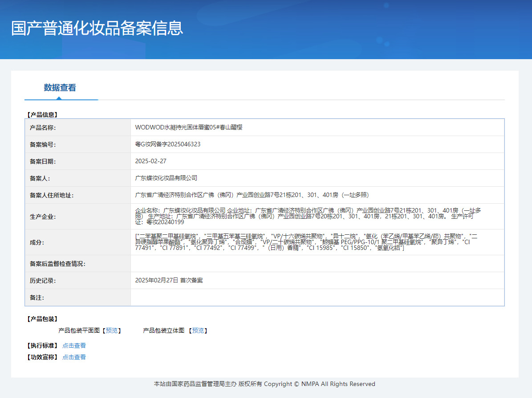532x398 pixels.
Task: Click the 备案编号 row label
Action: coord(43,145)
